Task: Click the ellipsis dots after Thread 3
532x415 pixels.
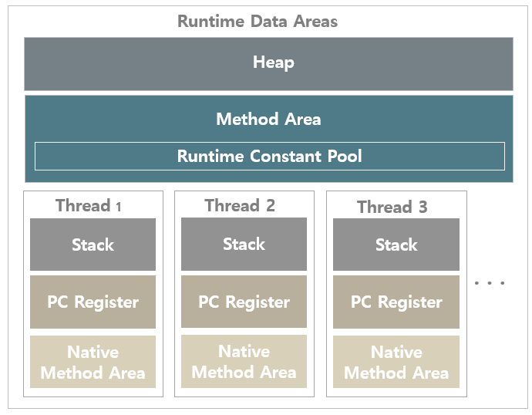Action: tap(490, 282)
